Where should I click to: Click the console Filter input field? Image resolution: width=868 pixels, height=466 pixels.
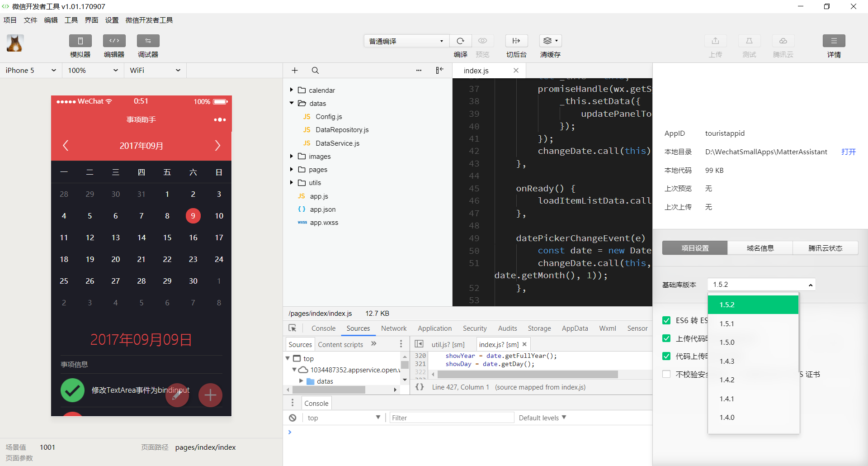pyautogui.click(x=452, y=418)
